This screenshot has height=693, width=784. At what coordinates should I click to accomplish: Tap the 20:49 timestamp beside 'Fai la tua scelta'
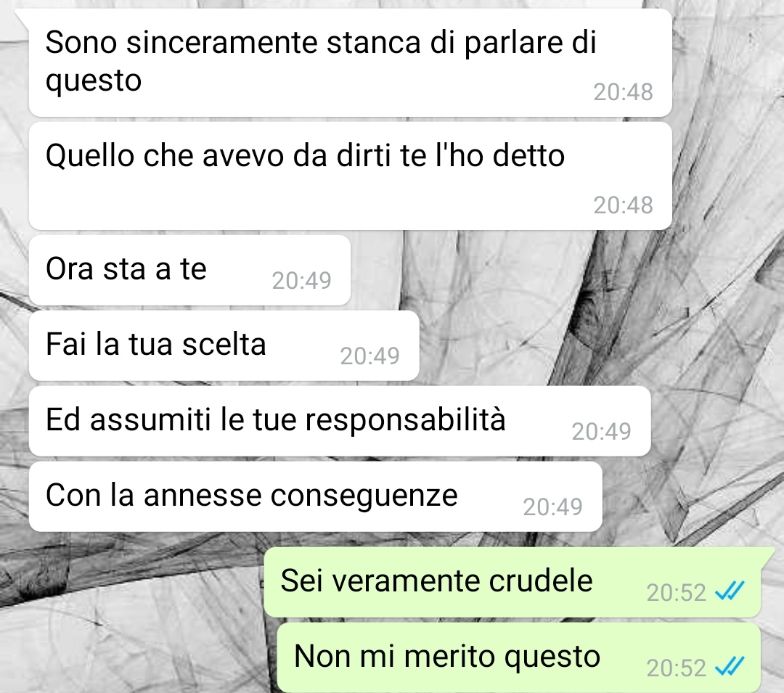click(x=370, y=356)
